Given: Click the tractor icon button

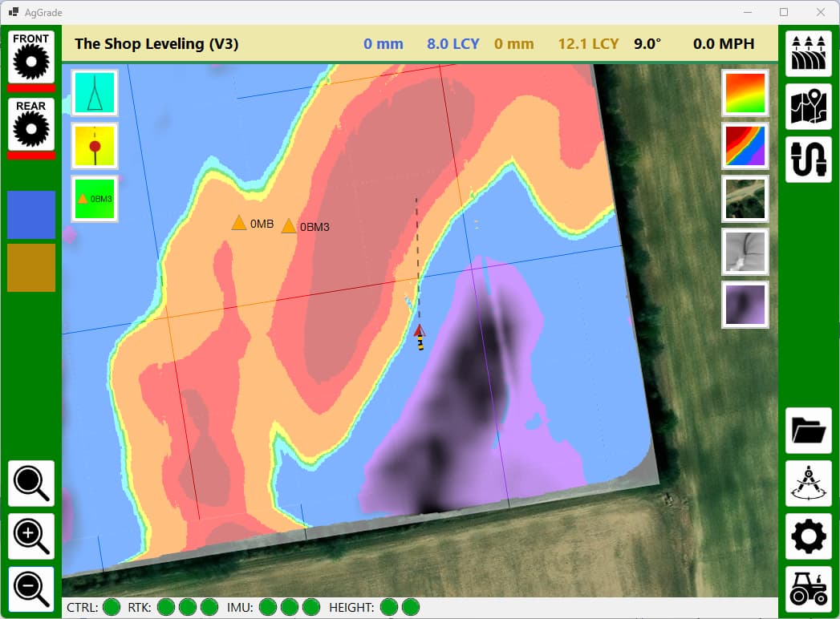Looking at the screenshot, I should tap(808, 589).
